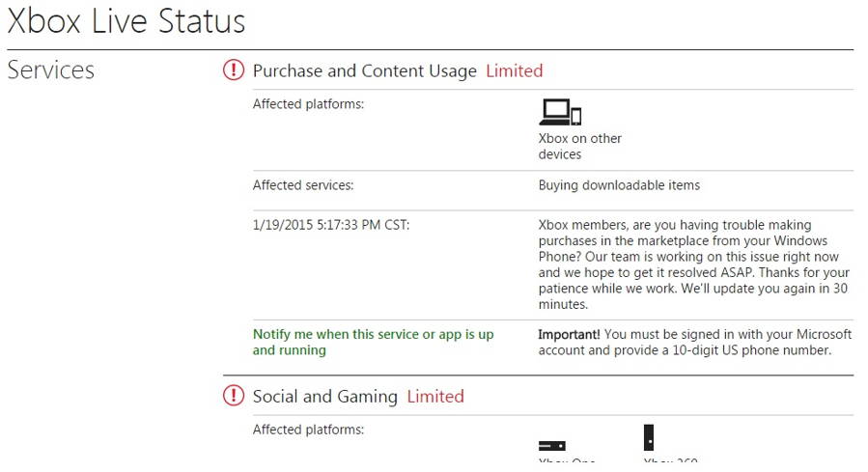Expand the Social and Gaming section heading
Screen dimensions: 868x472
click(x=324, y=396)
